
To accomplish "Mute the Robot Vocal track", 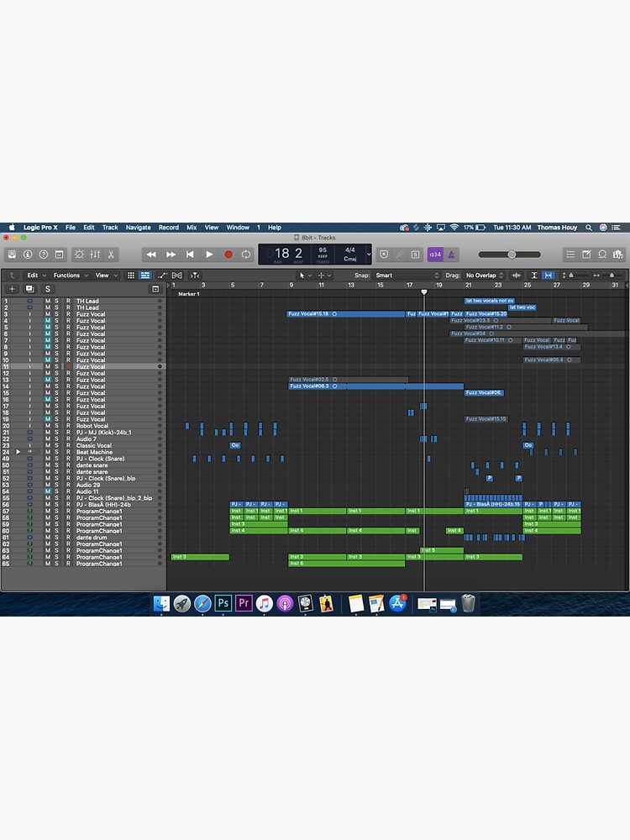I will point(48,426).
